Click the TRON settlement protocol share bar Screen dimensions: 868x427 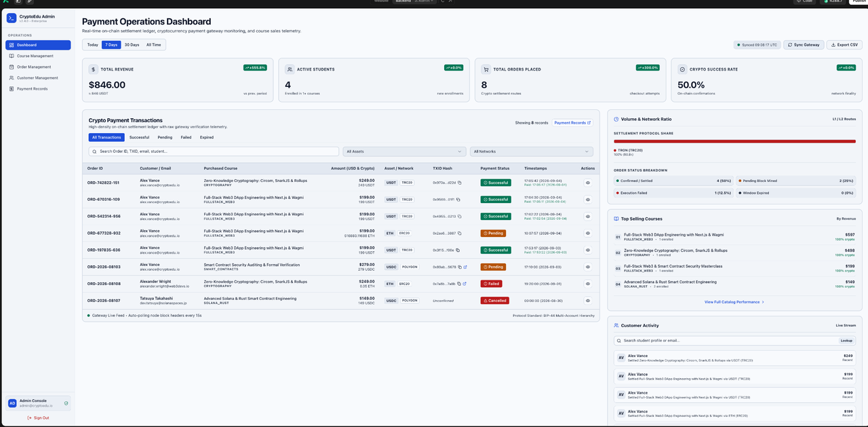click(734, 142)
